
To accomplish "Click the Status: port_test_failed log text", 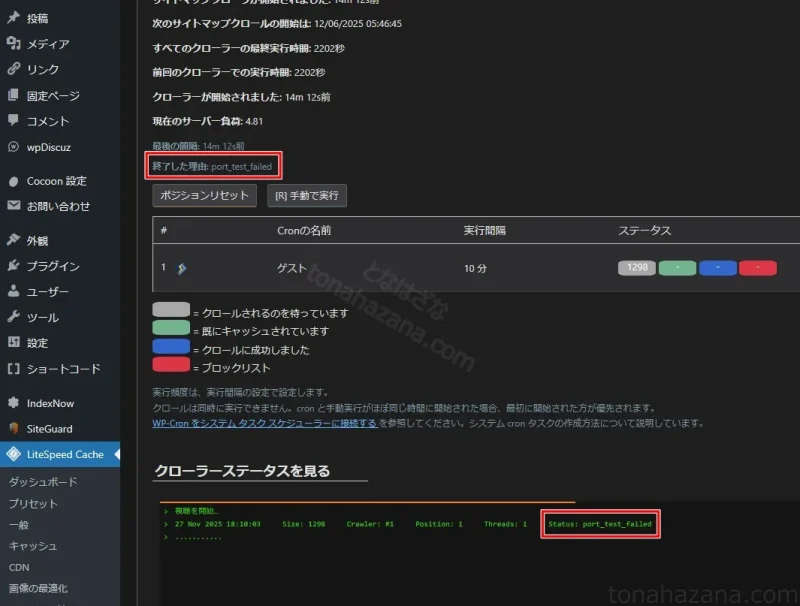I will (600, 524).
